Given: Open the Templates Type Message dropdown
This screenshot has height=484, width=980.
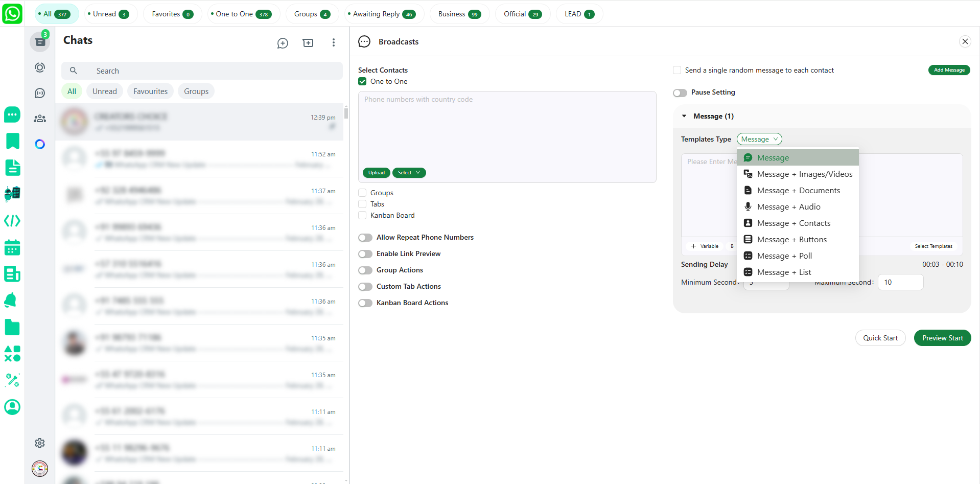Looking at the screenshot, I should [x=759, y=140].
